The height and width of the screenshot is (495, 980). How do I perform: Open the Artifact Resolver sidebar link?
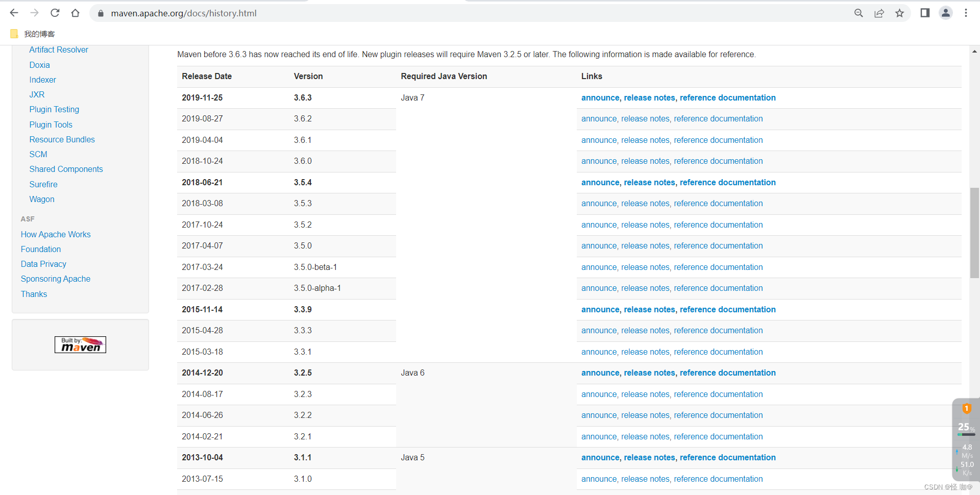pos(59,49)
